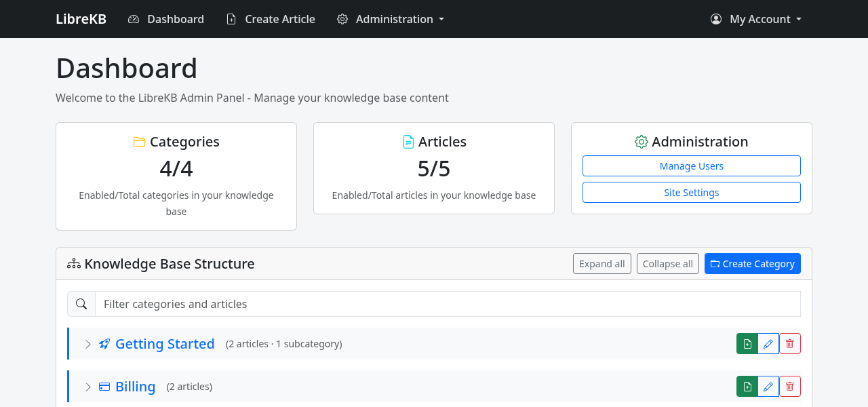
Task: Open Create Article in the navbar
Action: [270, 19]
